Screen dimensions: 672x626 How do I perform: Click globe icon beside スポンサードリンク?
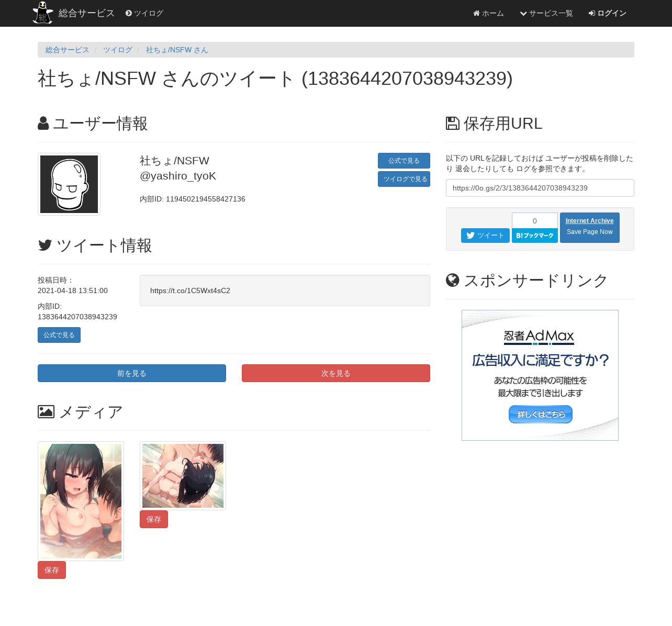[453, 281]
